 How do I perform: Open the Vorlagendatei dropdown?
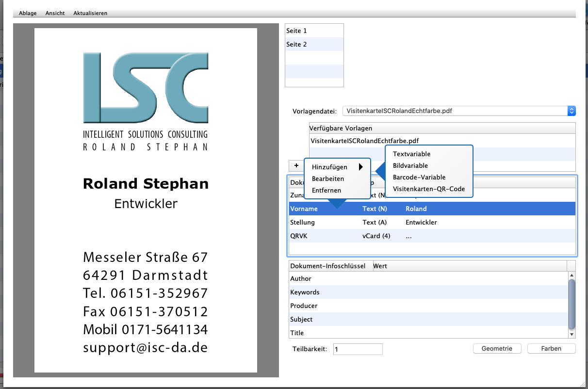(x=459, y=111)
